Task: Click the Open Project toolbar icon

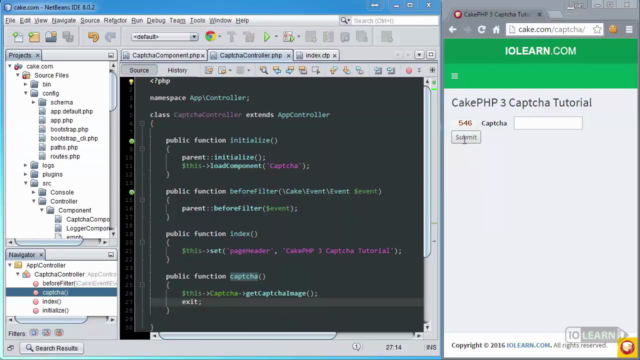Action: (51, 37)
